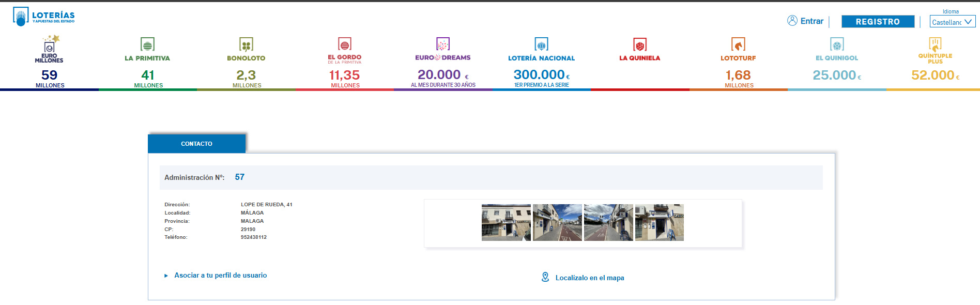Viewport: 980px width, 305px height.
Task: Click the EuroDreams 20.000 € prize amount
Action: pos(443,75)
